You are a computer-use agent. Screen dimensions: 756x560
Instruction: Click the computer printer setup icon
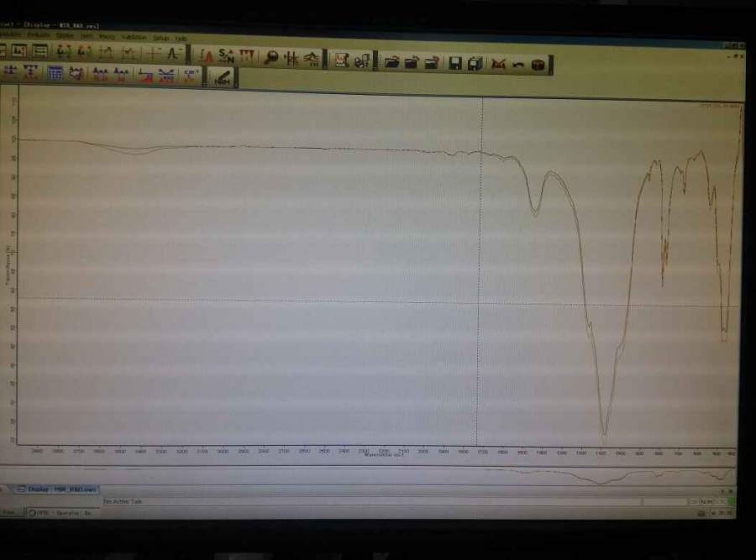[362, 60]
